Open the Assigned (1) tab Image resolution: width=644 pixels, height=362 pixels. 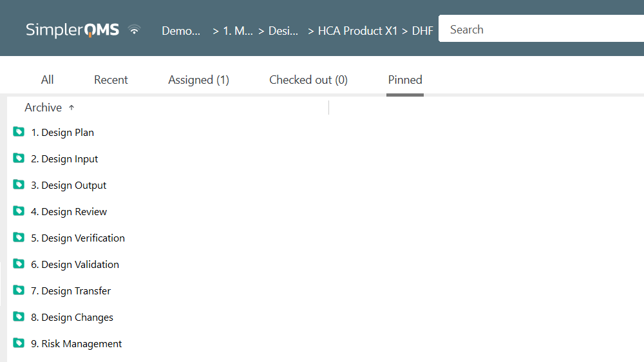[198, 80]
